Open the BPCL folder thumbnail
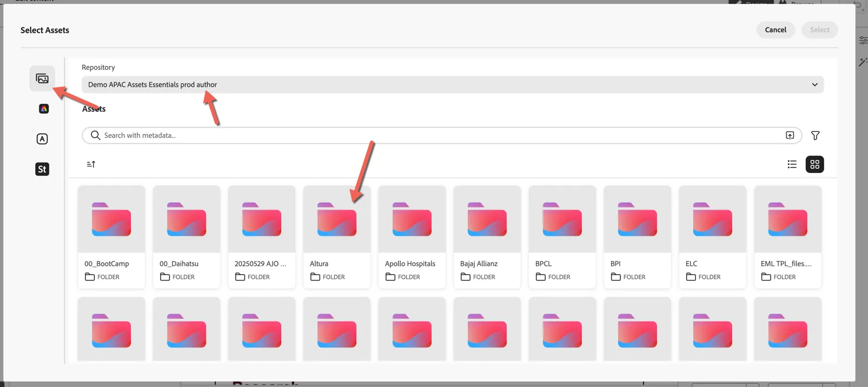This screenshot has height=387, width=868. click(x=562, y=219)
